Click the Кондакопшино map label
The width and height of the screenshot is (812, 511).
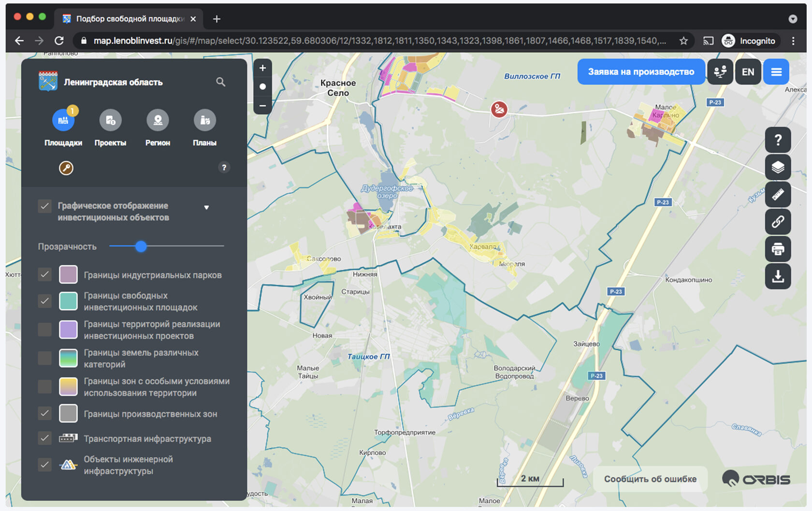click(x=688, y=280)
